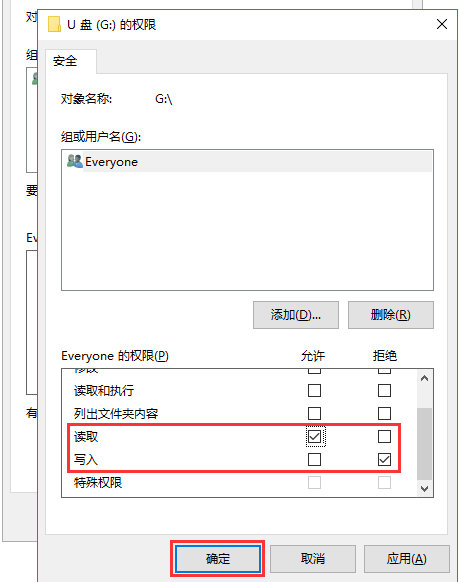Image resolution: width=459 pixels, height=582 pixels.
Task: Check Deny for 读取和执行
Action: [x=384, y=390]
